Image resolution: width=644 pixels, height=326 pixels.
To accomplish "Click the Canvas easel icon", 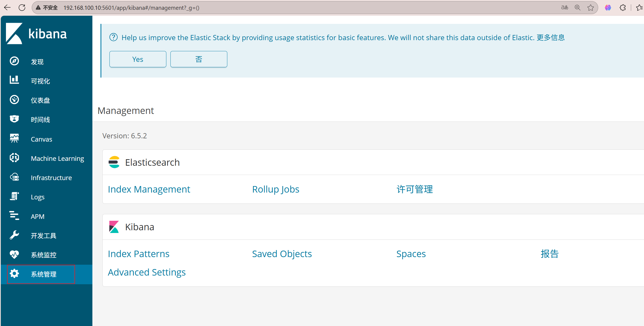I will pos(14,139).
